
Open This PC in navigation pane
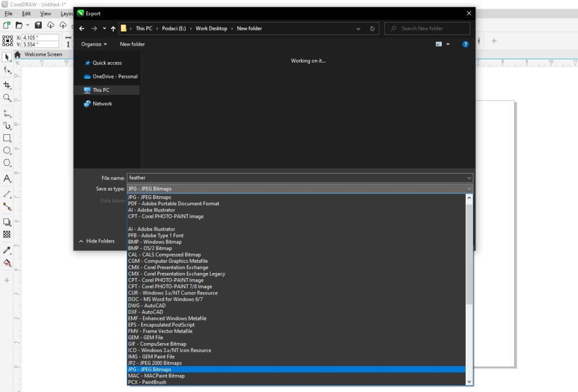101,90
